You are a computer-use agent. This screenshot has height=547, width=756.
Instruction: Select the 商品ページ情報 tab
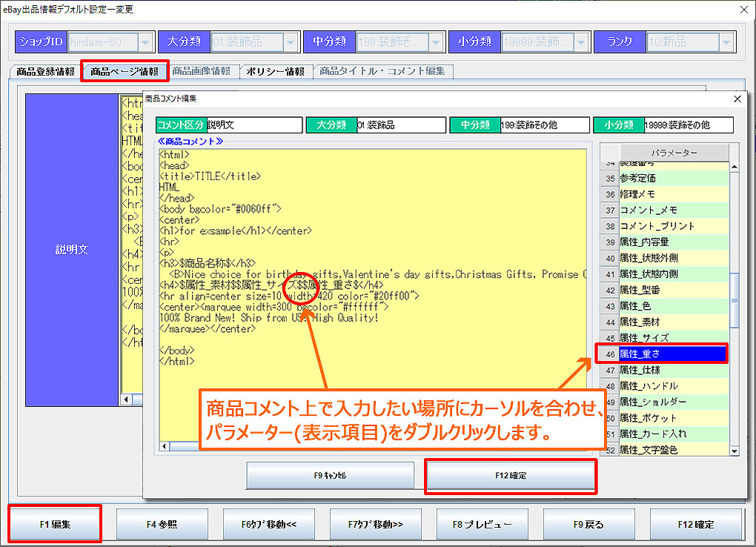point(124,72)
